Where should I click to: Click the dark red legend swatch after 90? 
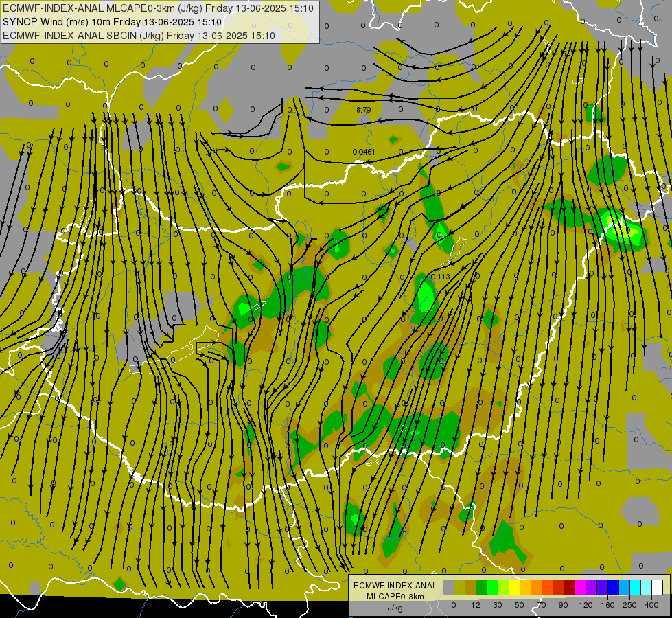[x=569, y=587]
